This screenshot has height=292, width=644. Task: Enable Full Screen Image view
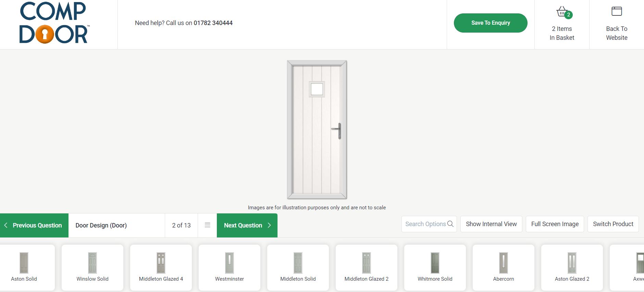point(555,224)
